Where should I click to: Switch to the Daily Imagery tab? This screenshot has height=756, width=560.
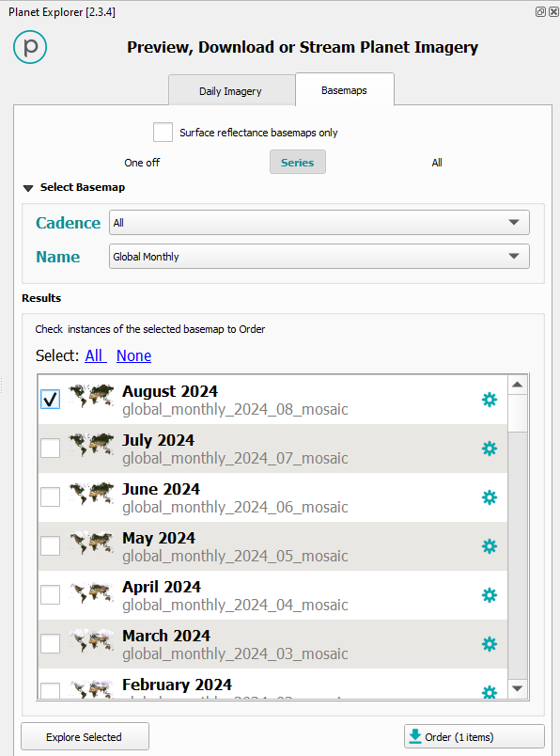coord(231,90)
